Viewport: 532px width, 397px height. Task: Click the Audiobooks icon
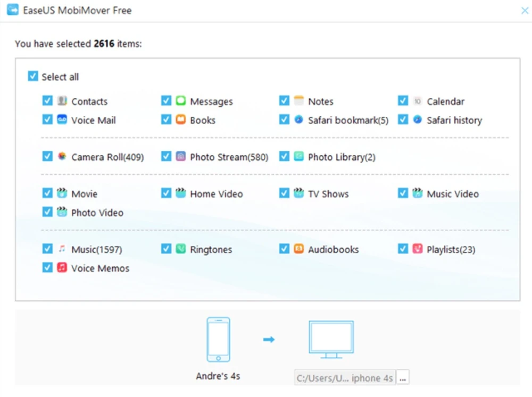click(299, 249)
